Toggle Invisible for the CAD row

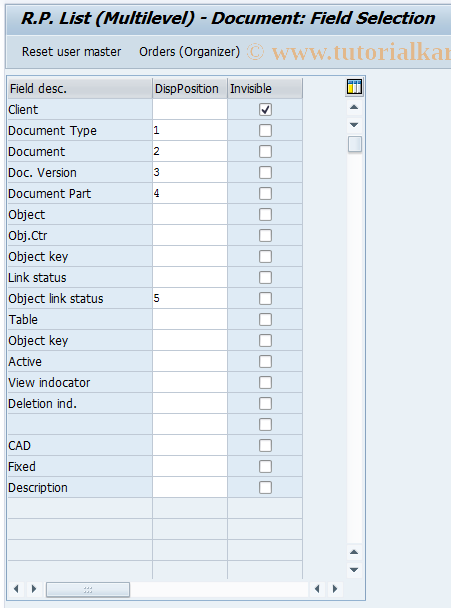coord(265,446)
